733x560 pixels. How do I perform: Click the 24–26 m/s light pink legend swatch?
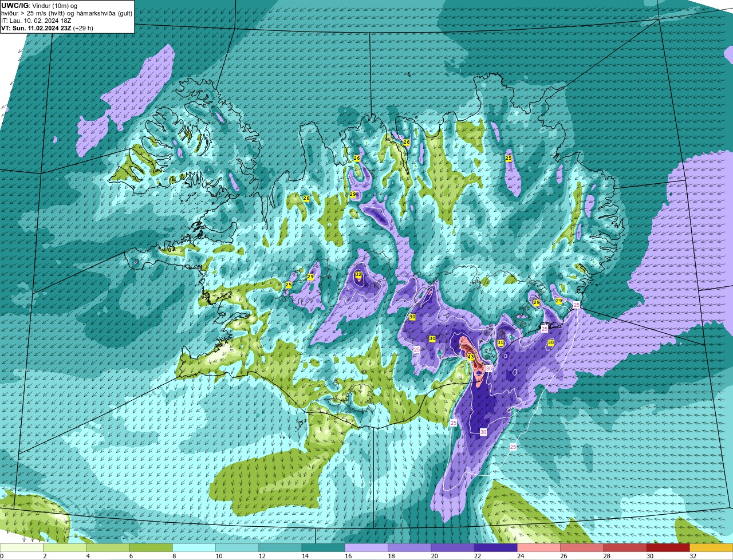(x=539, y=548)
